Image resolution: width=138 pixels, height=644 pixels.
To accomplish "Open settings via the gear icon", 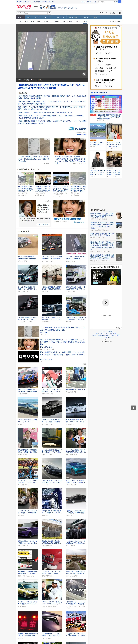I will pos(120,13).
